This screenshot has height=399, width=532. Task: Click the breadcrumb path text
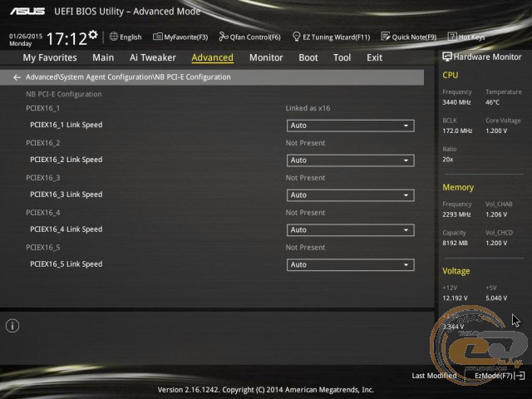[128, 77]
